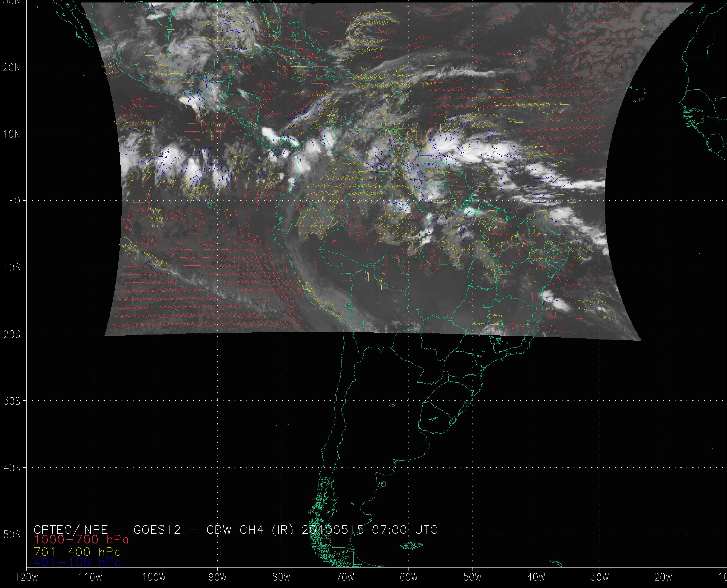Viewport: 727px width, 588px height.
Task: Click the 10S latitude axis label
Action: (12, 268)
